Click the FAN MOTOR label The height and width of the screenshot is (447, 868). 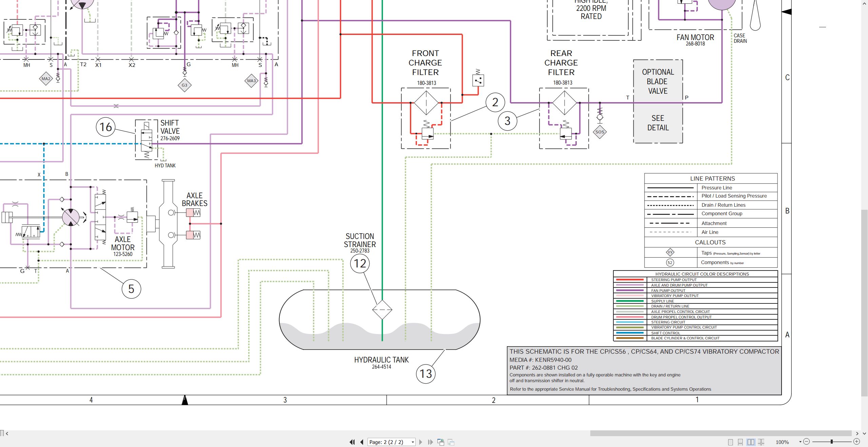[695, 37]
